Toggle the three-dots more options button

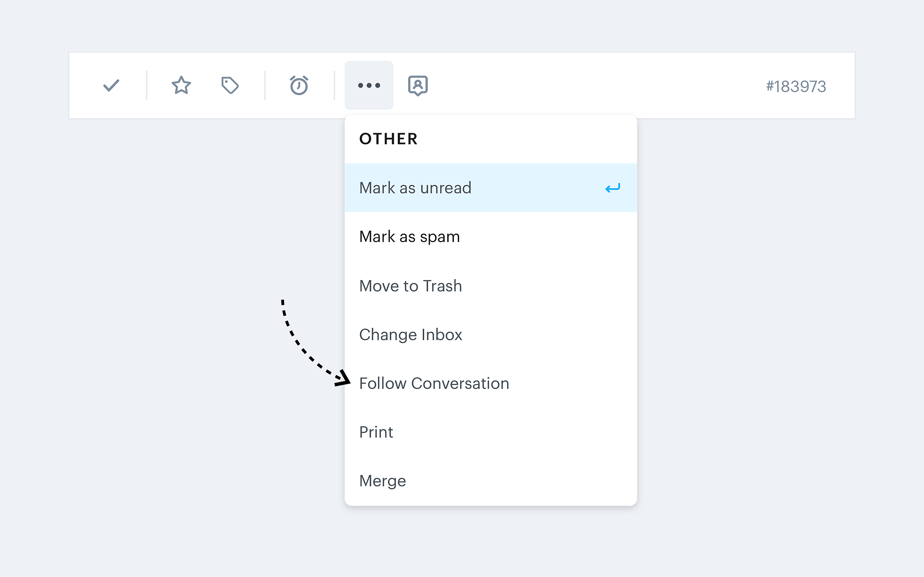pos(369,85)
